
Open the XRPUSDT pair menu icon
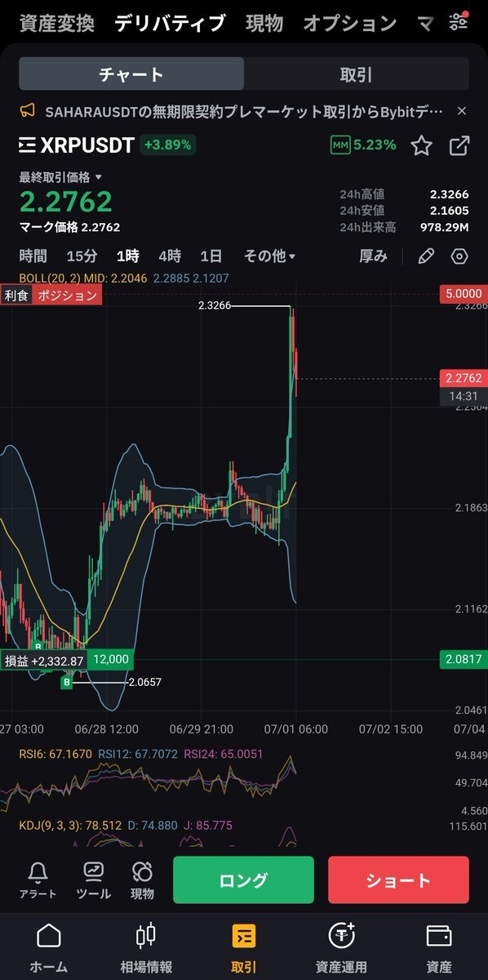point(28,145)
